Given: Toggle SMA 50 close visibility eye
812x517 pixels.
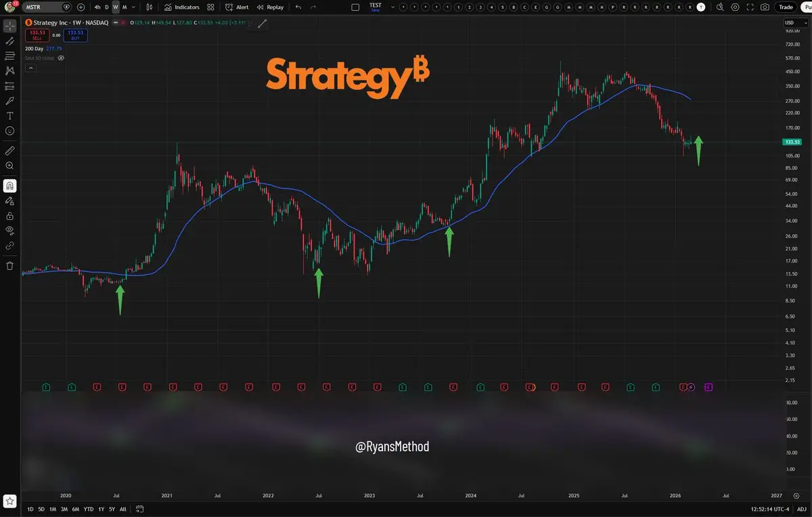Looking at the screenshot, I should pyautogui.click(x=61, y=58).
